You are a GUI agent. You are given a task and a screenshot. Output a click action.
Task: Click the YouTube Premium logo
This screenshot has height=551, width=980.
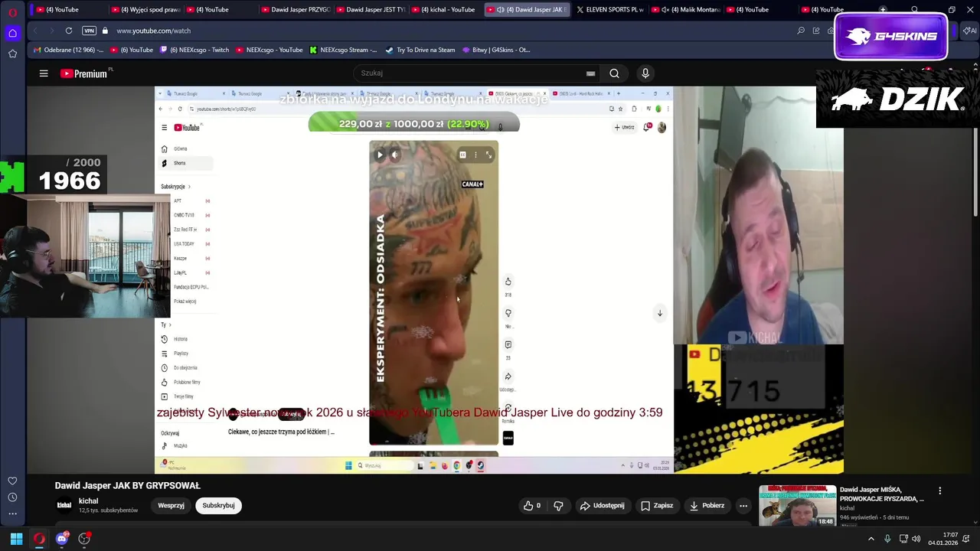[x=84, y=73]
